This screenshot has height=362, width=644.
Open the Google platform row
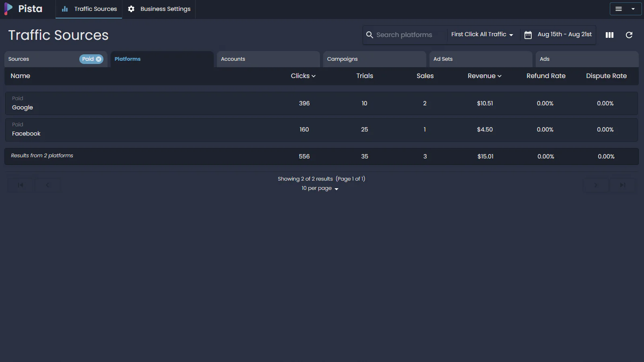(23, 107)
